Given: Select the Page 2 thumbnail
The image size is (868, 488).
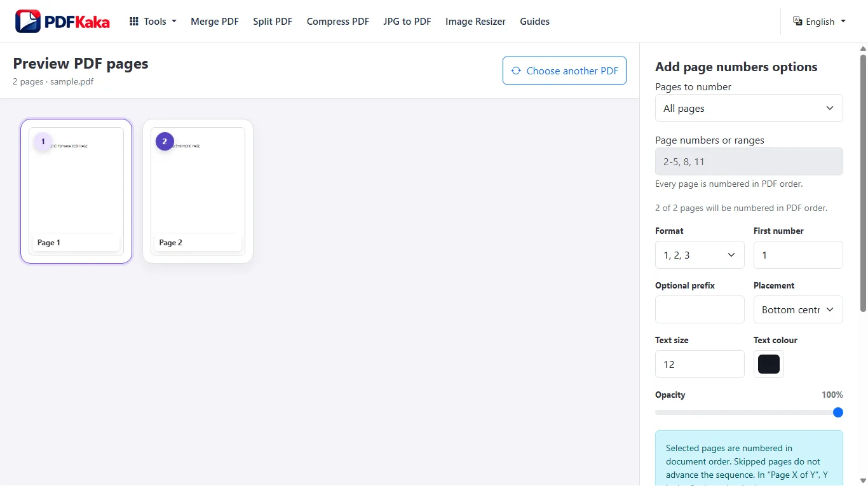Looking at the screenshot, I should (x=198, y=191).
